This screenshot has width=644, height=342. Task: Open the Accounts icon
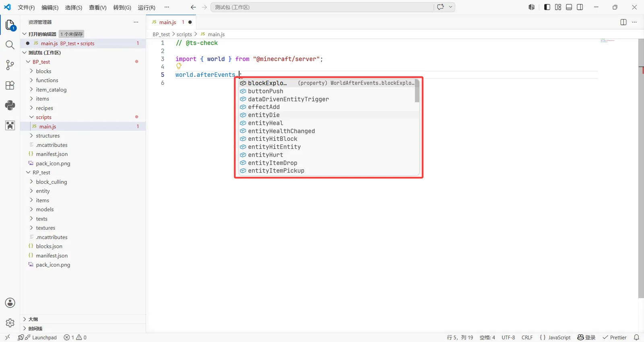point(10,303)
